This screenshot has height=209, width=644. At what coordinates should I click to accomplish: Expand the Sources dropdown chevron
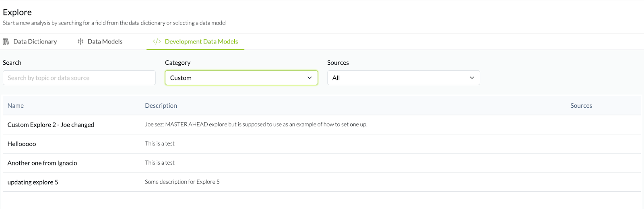pyautogui.click(x=472, y=78)
